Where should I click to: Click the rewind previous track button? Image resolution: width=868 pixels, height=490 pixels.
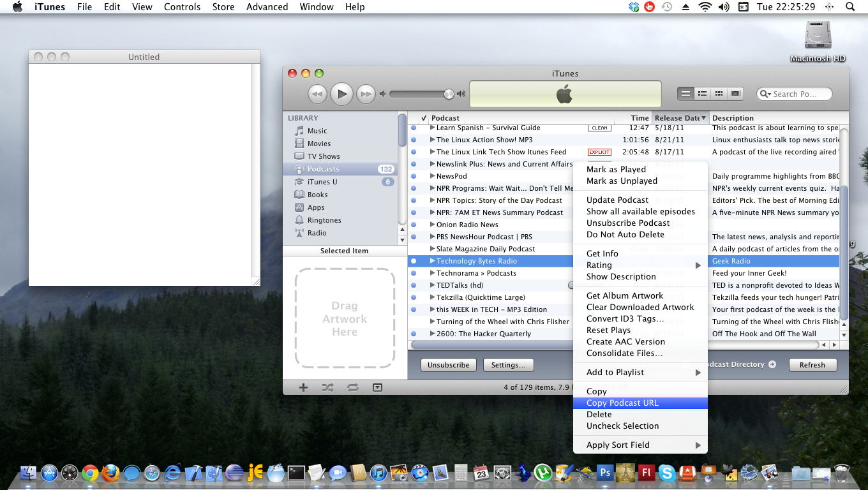pyautogui.click(x=317, y=94)
